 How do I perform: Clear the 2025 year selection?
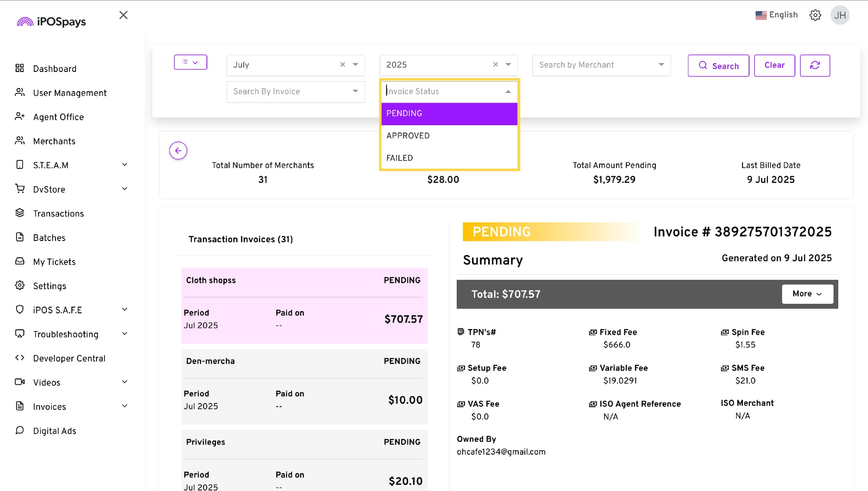pyautogui.click(x=495, y=65)
